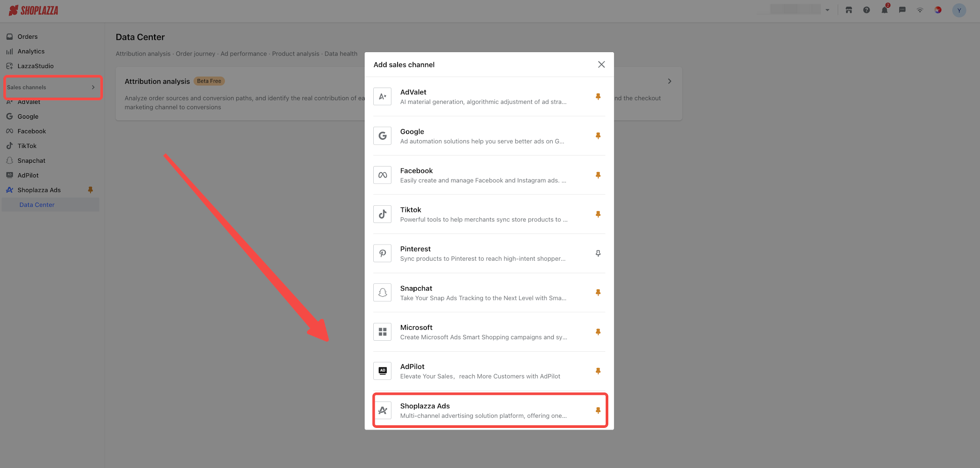Unpin the Google sales channel
Image resolution: width=980 pixels, height=468 pixels.
tap(598, 136)
